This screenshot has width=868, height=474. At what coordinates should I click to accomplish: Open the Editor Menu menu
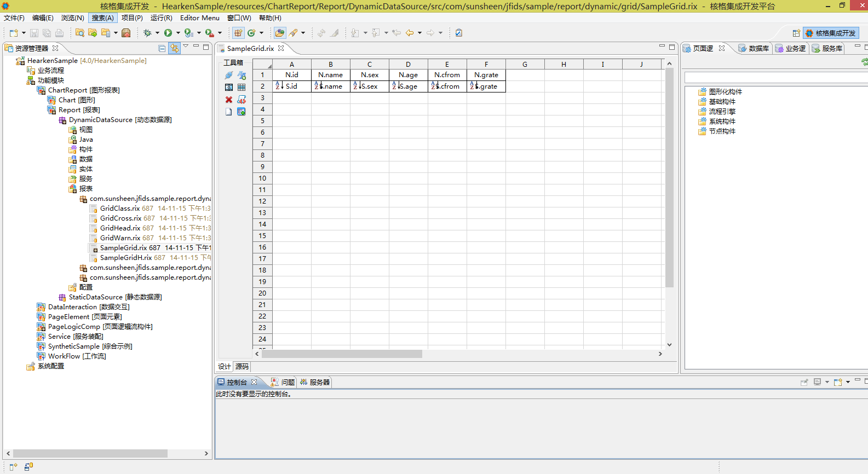[x=200, y=18]
